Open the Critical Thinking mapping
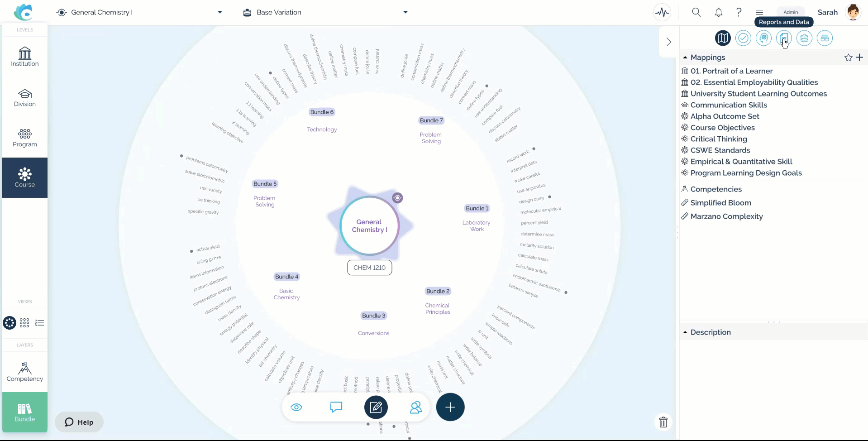The height and width of the screenshot is (441, 868). pos(718,139)
